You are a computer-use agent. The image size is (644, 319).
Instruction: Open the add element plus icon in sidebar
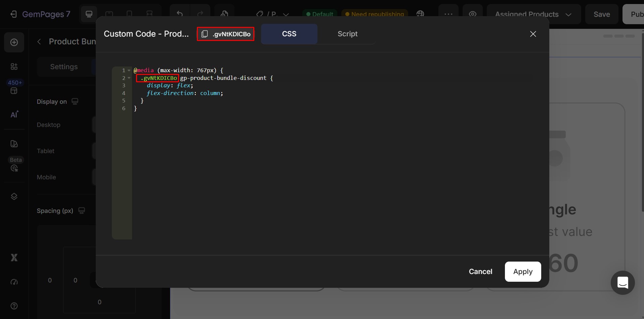click(14, 42)
